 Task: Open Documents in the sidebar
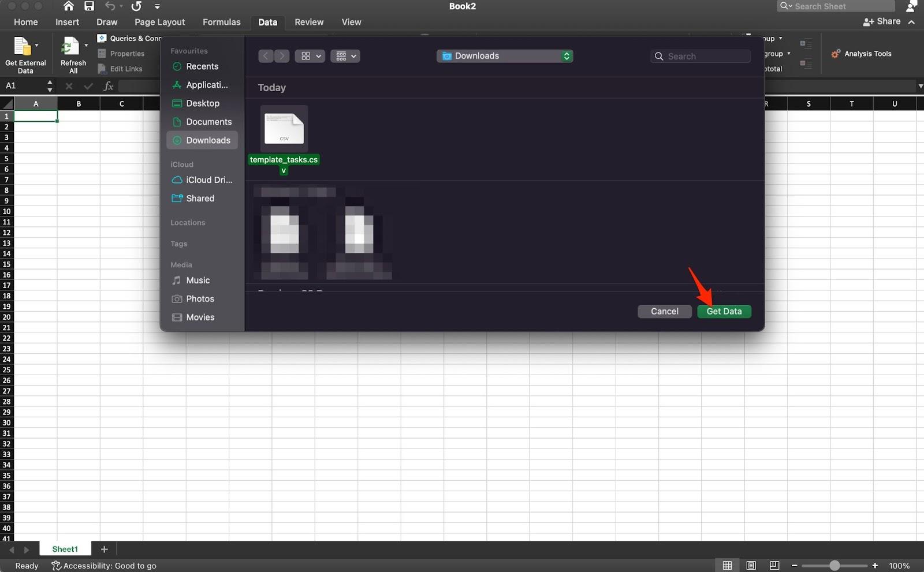pos(208,122)
